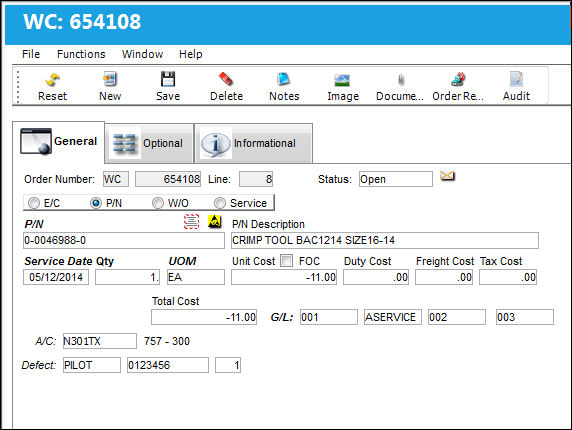Image resolution: width=572 pixels, height=430 pixels.
Task: Click the 757 - 300 aircraft text
Action: pyautogui.click(x=167, y=341)
